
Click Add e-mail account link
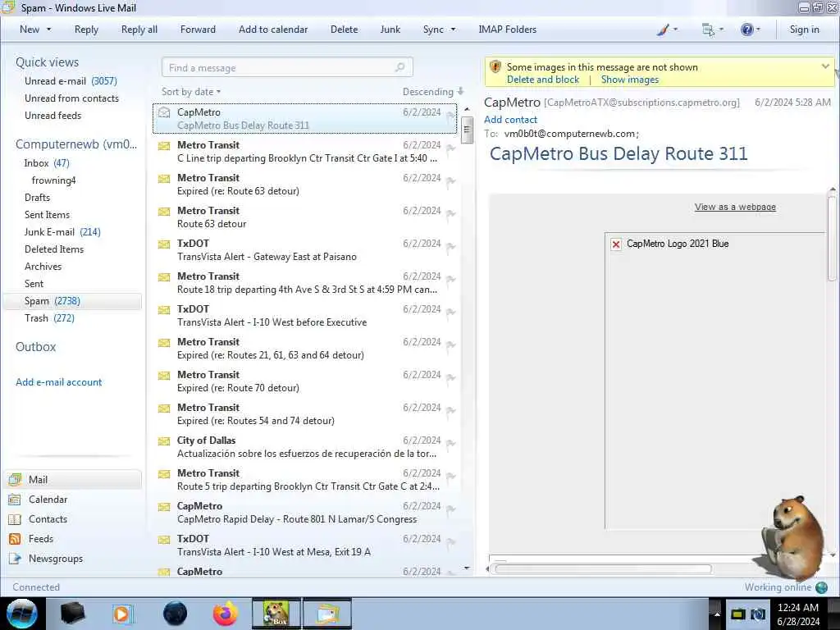(58, 382)
